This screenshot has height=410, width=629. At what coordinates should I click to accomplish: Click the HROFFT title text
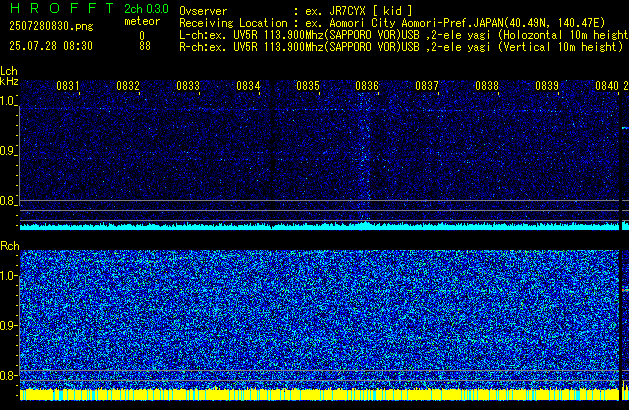tap(62, 8)
